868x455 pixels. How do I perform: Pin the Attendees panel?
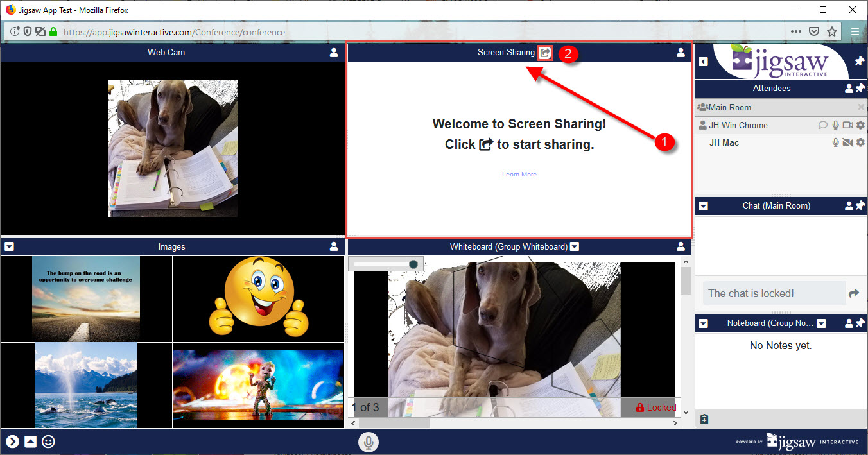point(860,89)
